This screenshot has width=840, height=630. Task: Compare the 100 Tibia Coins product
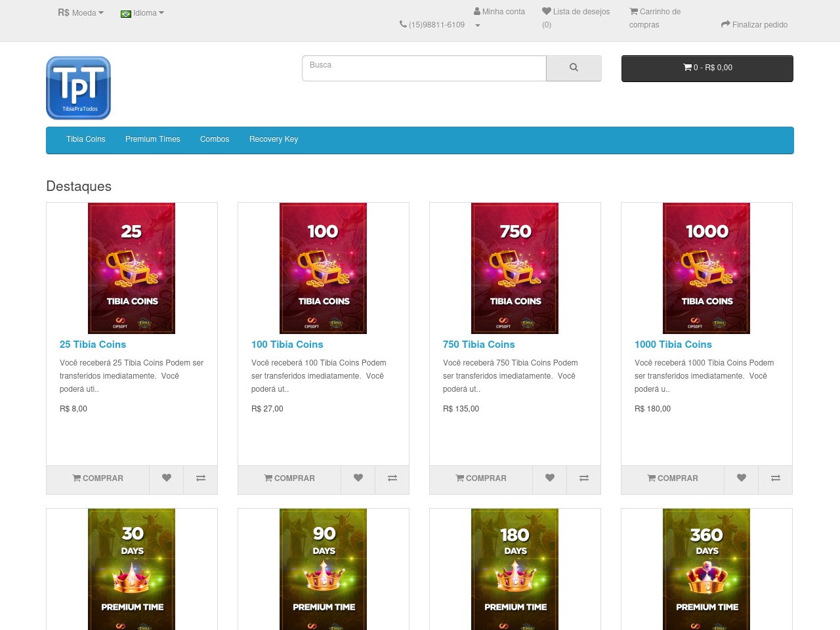pyautogui.click(x=392, y=478)
